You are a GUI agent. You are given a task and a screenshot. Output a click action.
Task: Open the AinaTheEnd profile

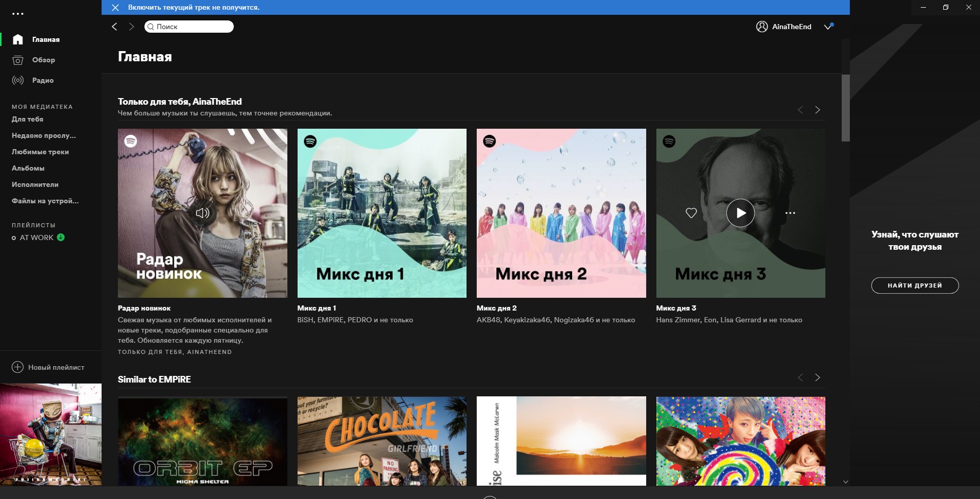pyautogui.click(x=792, y=27)
